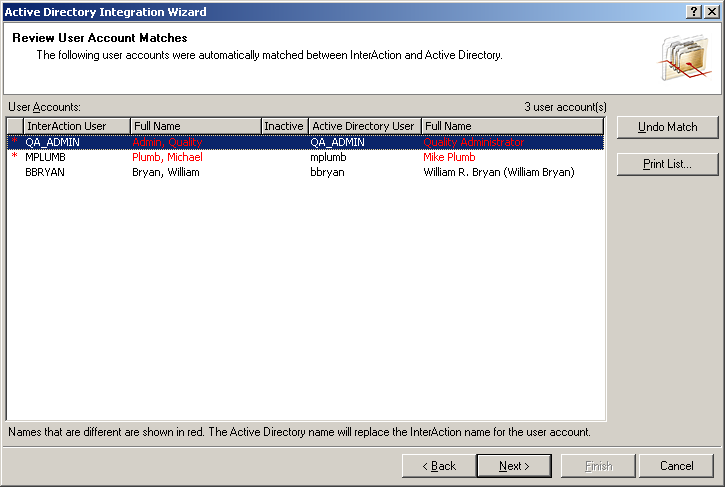Go back with the Back button
The width and height of the screenshot is (725, 487).
click(439, 466)
